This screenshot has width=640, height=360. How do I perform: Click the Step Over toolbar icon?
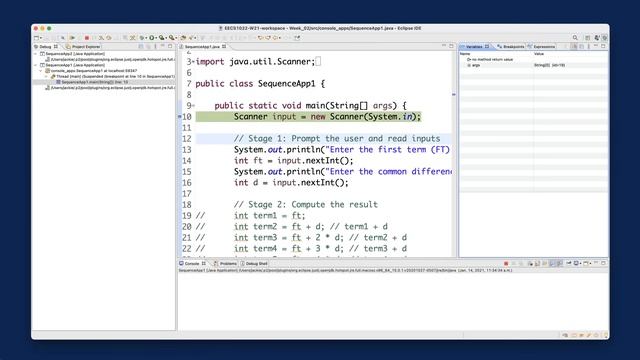(109, 38)
